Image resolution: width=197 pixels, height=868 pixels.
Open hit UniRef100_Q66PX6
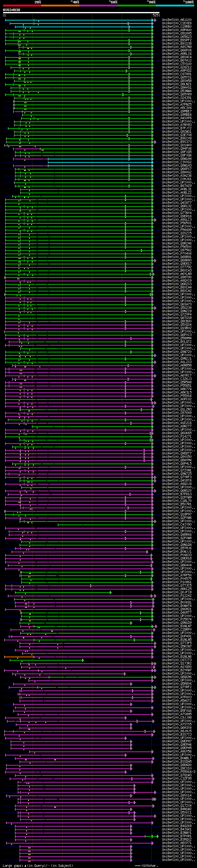pos(177,50)
